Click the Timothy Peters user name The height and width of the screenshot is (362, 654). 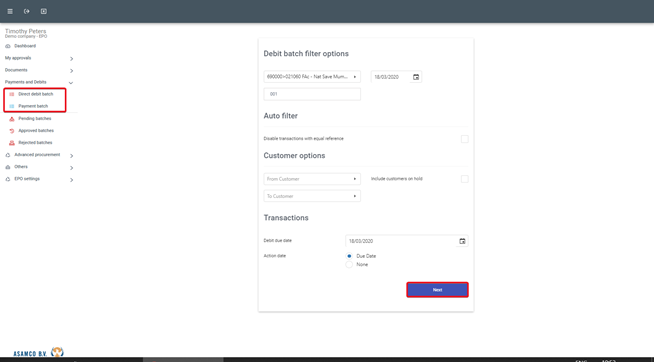coord(25,31)
